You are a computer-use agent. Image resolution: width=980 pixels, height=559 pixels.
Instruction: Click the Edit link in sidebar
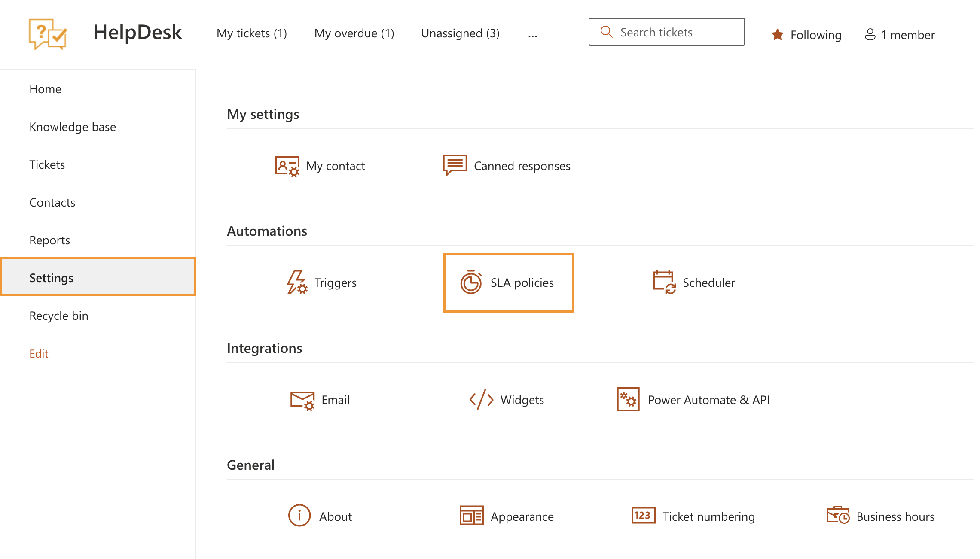coord(39,353)
